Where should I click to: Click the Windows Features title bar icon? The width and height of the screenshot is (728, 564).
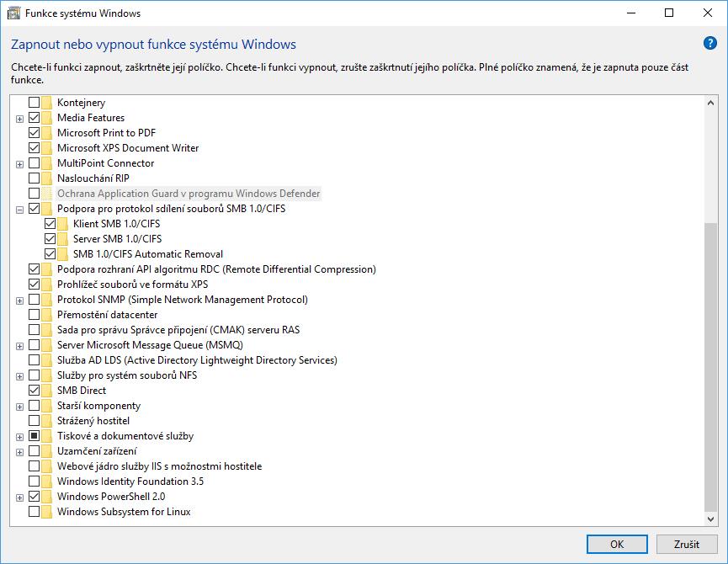click(14, 13)
